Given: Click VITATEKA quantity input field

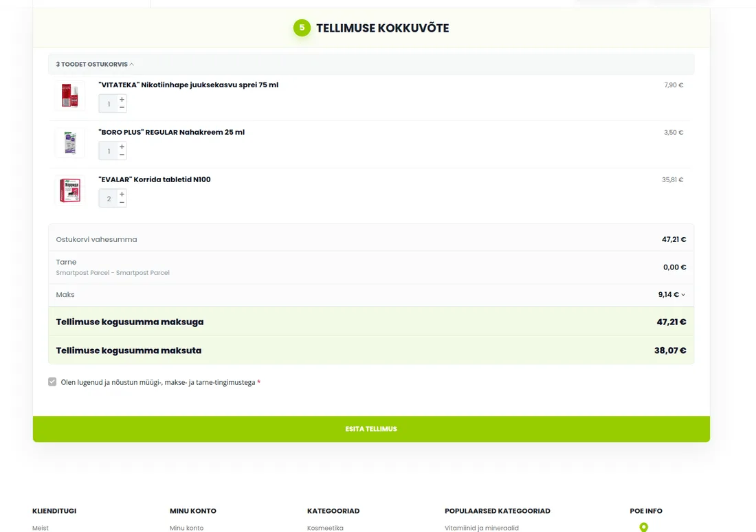Looking at the screenshot, I should point(109,104).
